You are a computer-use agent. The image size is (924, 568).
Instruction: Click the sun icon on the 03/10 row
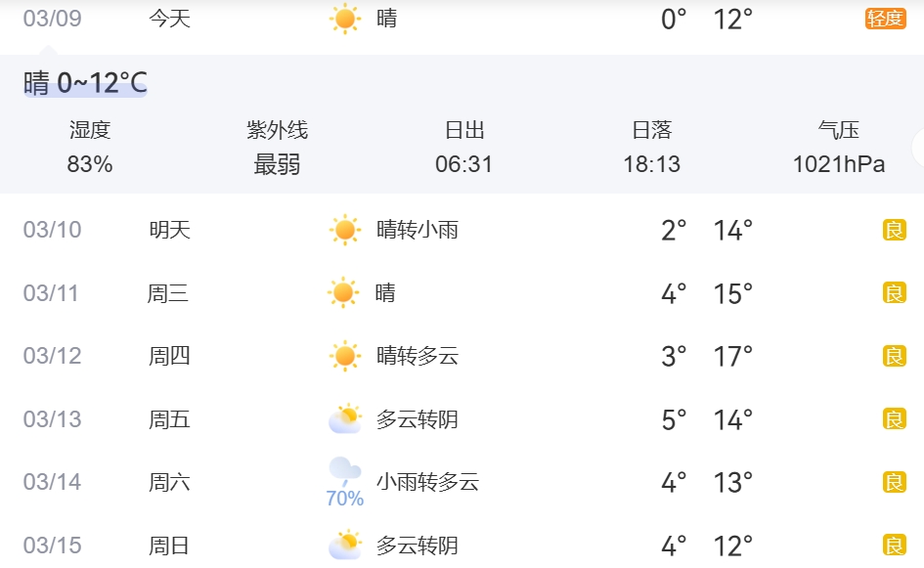344,230
